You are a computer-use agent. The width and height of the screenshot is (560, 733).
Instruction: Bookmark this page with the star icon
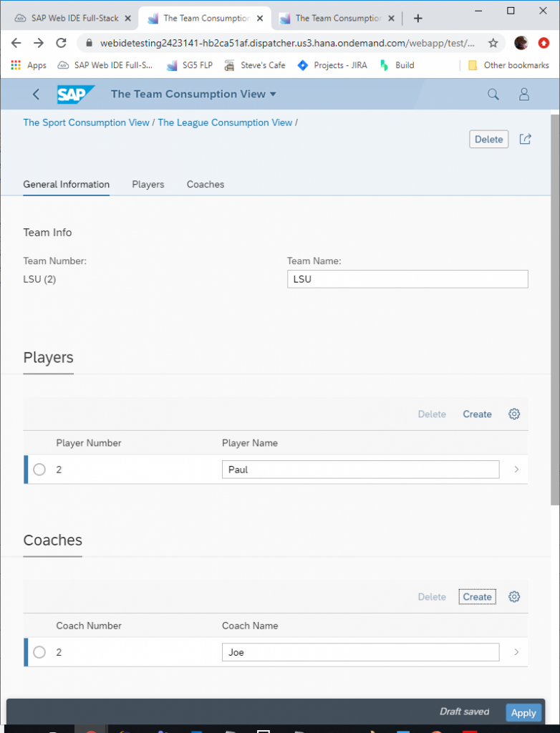click(x=493, y=43)
